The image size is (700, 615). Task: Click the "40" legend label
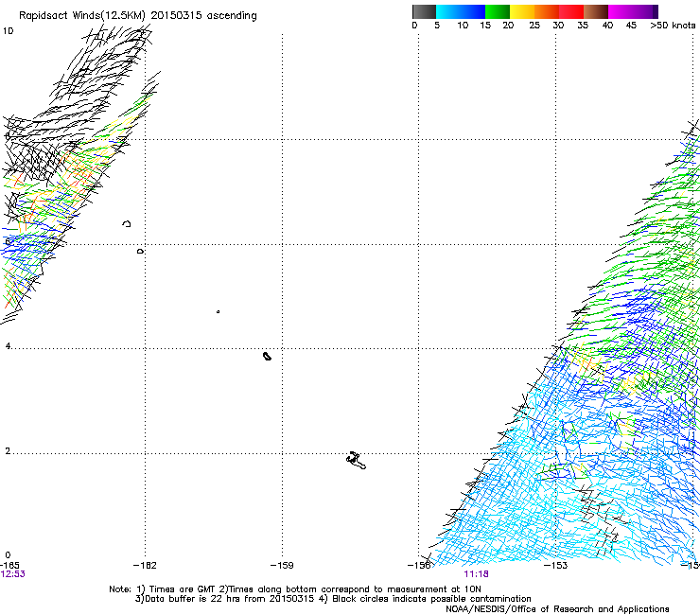tap(607, 26)
